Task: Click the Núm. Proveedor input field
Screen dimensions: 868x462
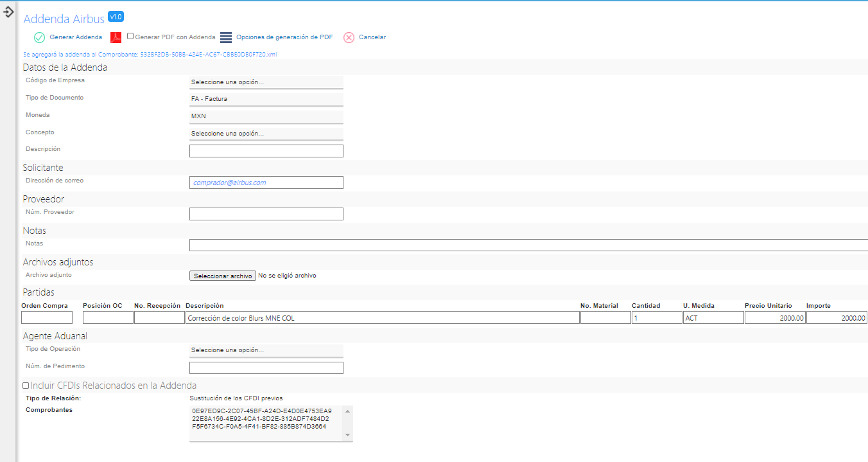Action: click(x=266, y=214)
